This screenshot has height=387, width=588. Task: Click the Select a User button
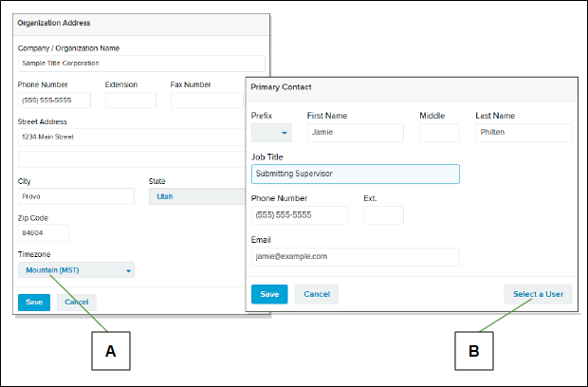[x=538, y=294]
